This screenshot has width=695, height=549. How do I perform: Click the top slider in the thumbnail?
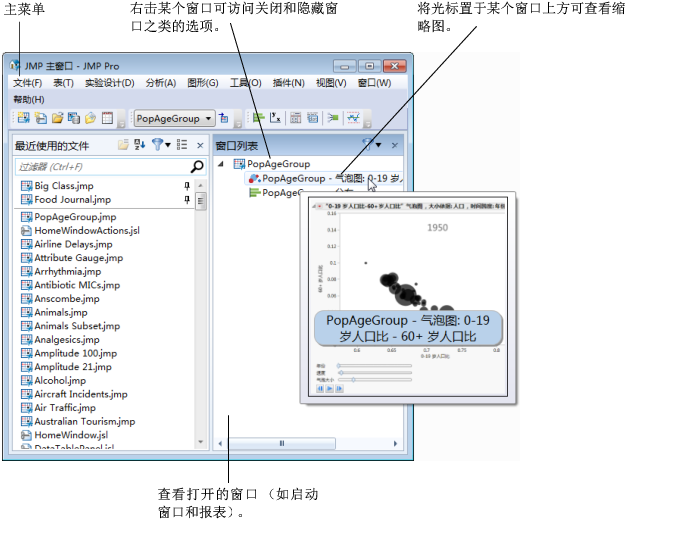click(375, 366)
